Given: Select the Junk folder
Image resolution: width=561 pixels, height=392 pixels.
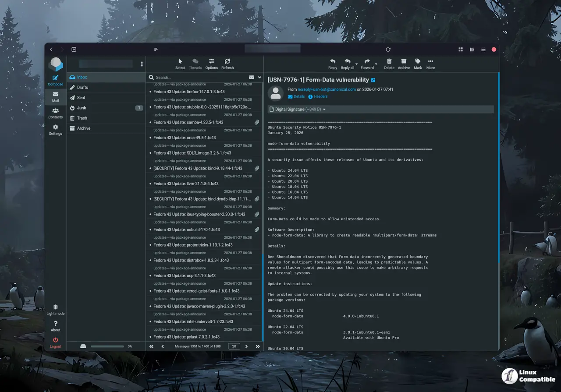Looking at the screenshot, I should [x=82, y=108].
